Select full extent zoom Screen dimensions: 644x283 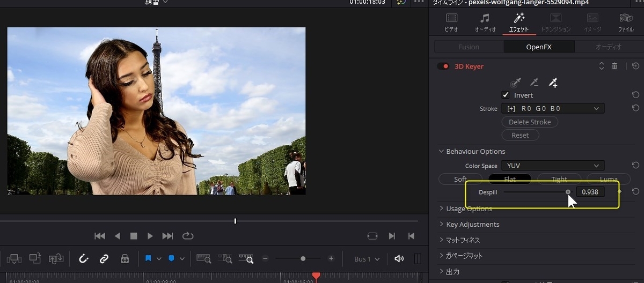click(204, 259)
